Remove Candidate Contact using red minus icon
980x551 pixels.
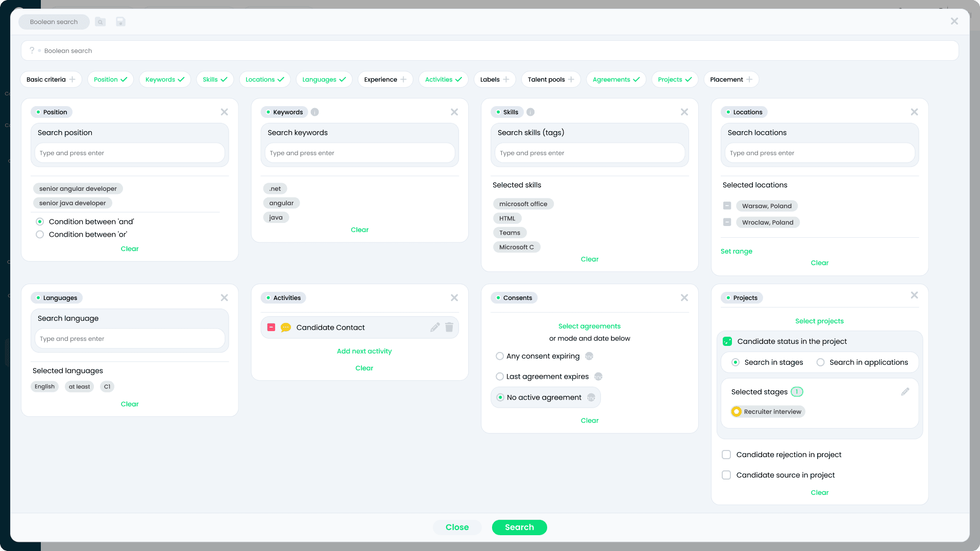[272, 327]
